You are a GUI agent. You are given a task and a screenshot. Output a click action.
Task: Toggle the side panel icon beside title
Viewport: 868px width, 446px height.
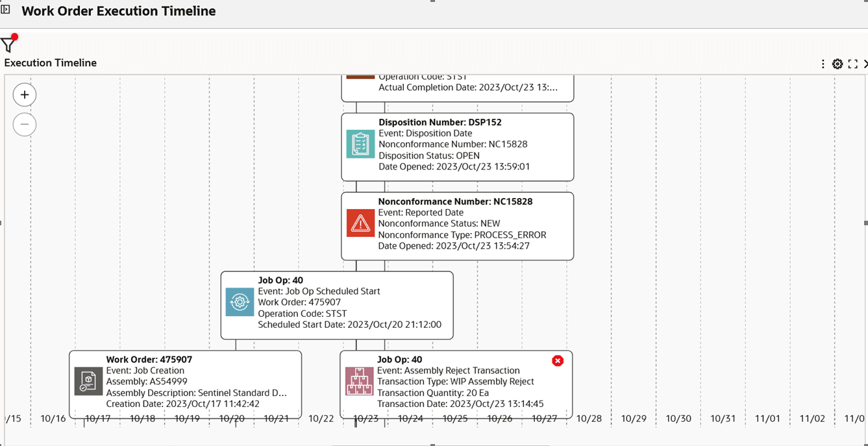[5, 9]
